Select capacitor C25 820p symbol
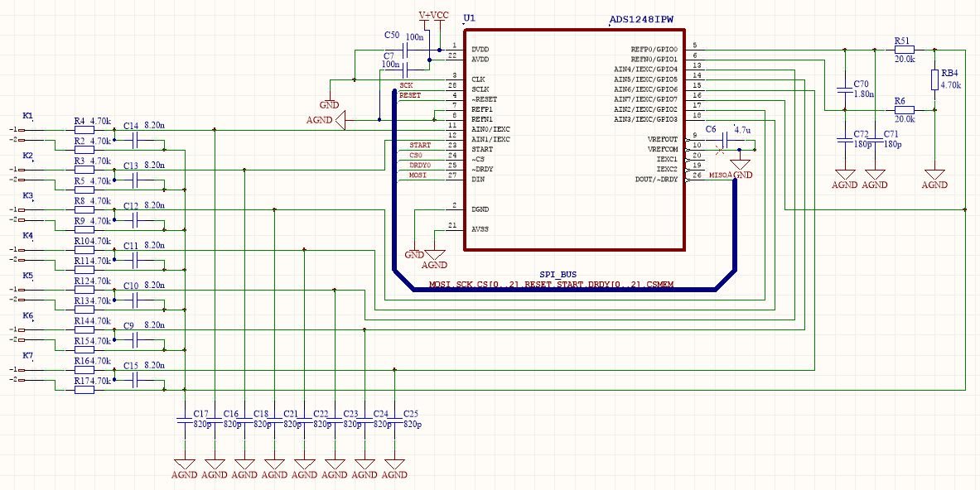 [x=394, y=420]
